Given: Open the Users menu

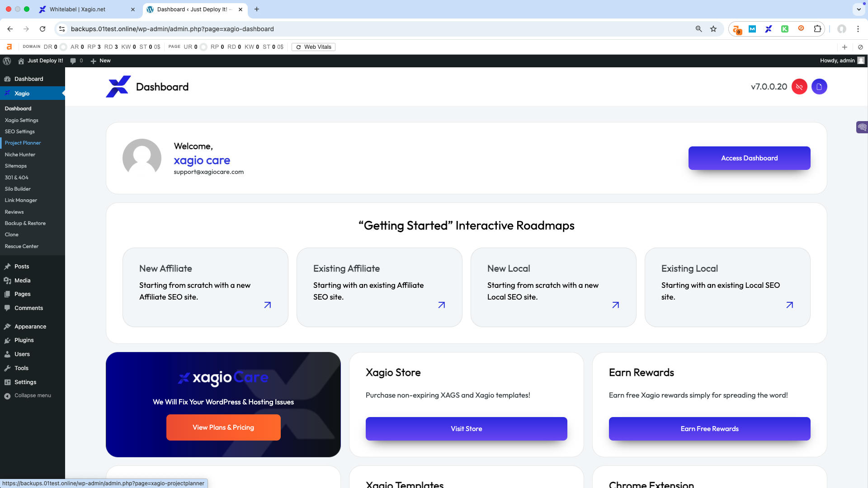Looking at the screenshot, I should 22,354.
